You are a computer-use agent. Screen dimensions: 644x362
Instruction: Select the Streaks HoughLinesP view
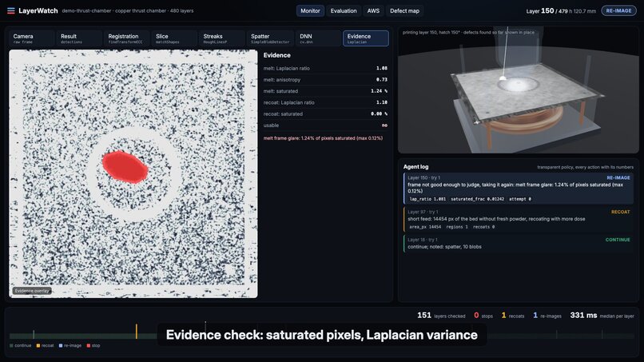click(223, 38)
